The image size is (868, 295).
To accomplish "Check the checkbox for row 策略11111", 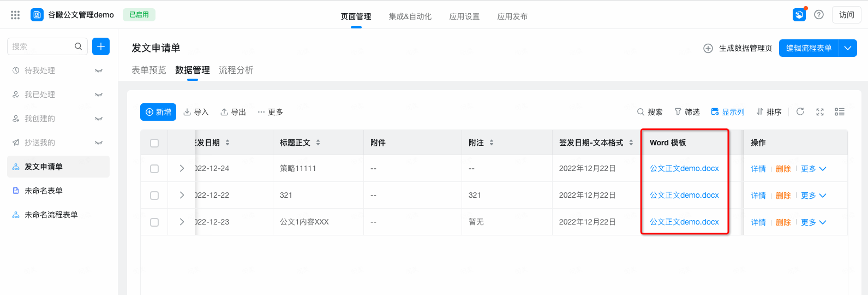I will [x=154, y=169].
